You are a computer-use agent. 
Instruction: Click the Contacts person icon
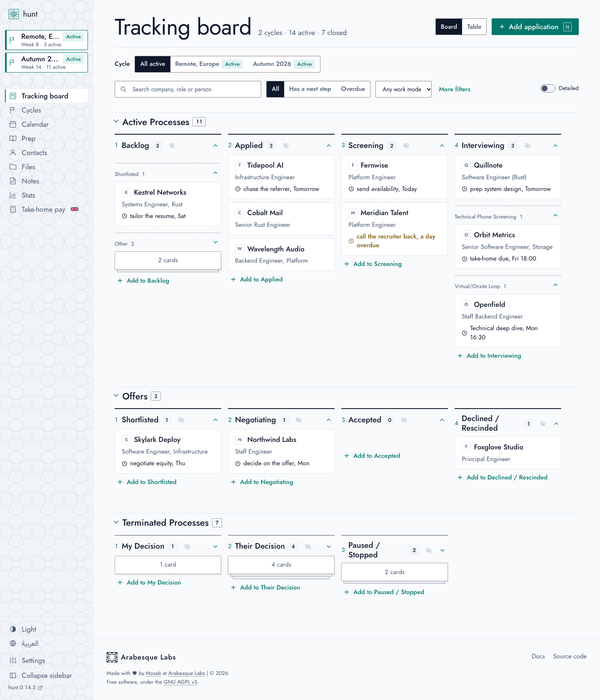(x=13, y=153)
